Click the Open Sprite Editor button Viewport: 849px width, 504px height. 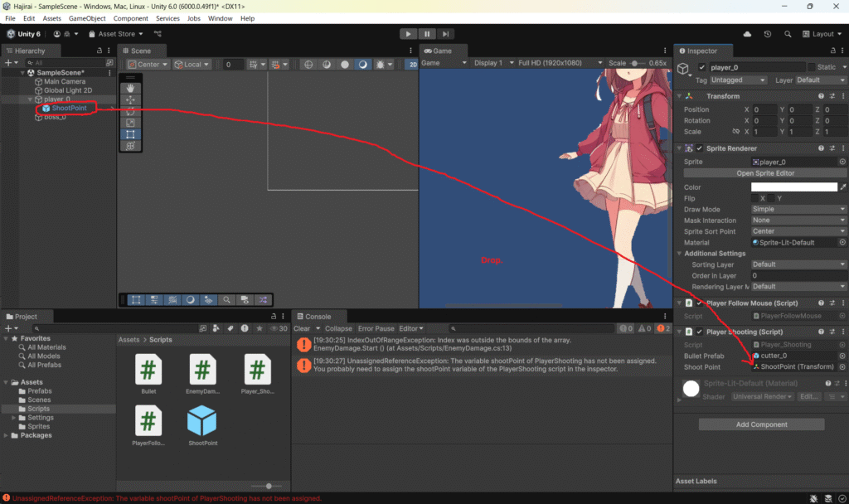click(x=765, y=173)
